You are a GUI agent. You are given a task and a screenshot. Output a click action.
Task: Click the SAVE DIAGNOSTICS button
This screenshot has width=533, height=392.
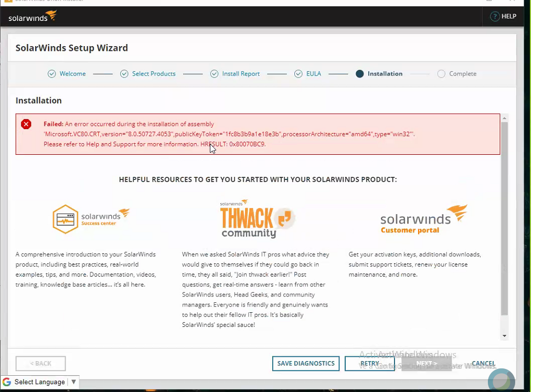click(x=306, y=364)
